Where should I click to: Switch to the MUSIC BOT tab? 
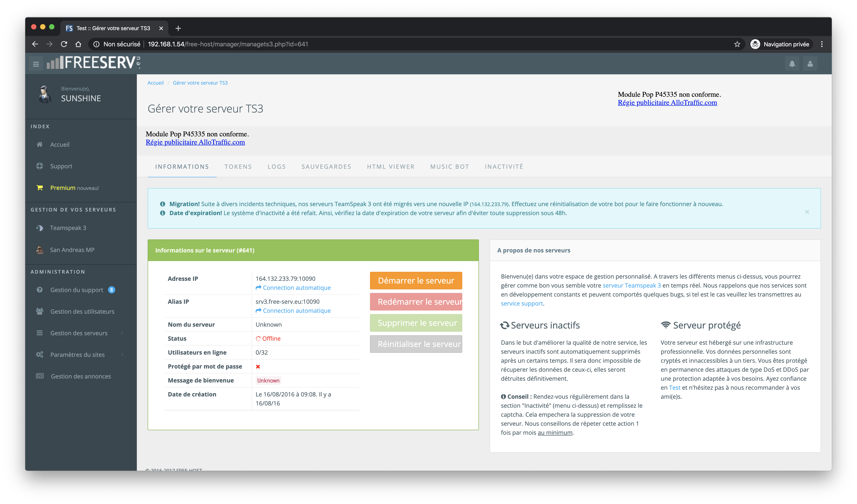pos(450,167)
